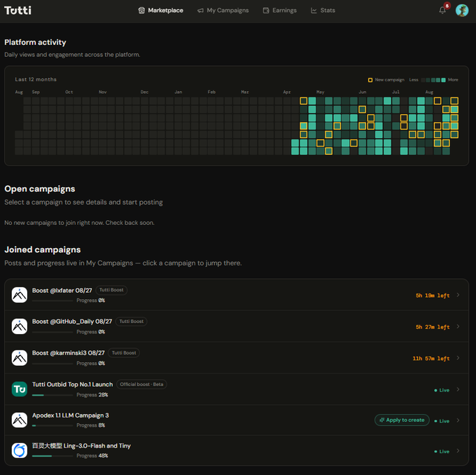Click Progress 0% text on @lxfater row
Image resolution: width=476 pixels, height=475 pixels.
coord(91,301)
